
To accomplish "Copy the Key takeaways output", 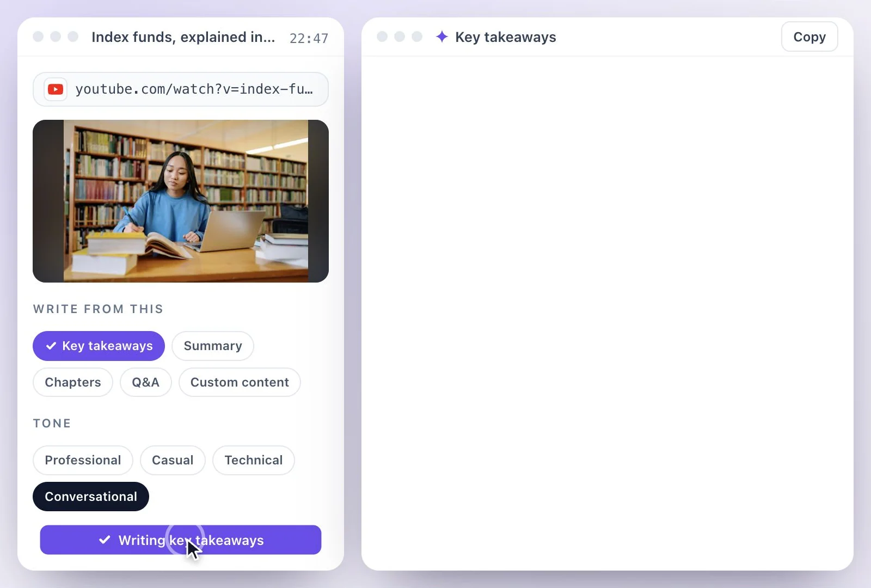I will click(809, 37).
